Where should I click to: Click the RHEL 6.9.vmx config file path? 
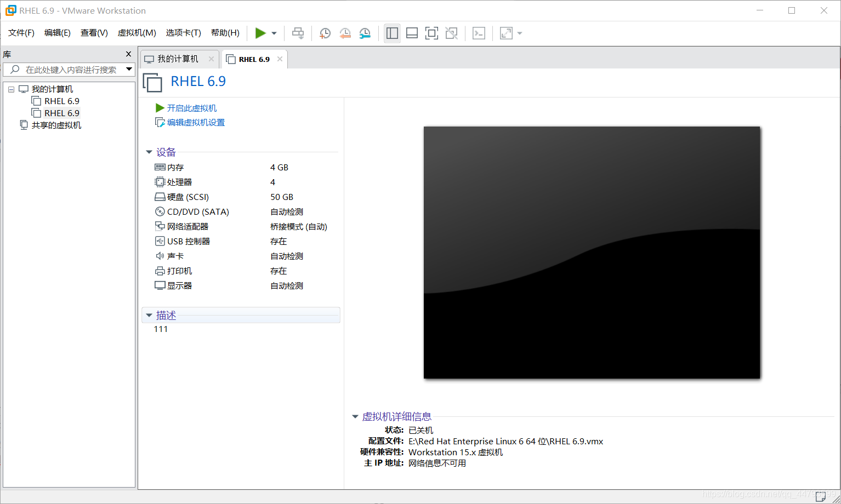[x=505, y=442]
